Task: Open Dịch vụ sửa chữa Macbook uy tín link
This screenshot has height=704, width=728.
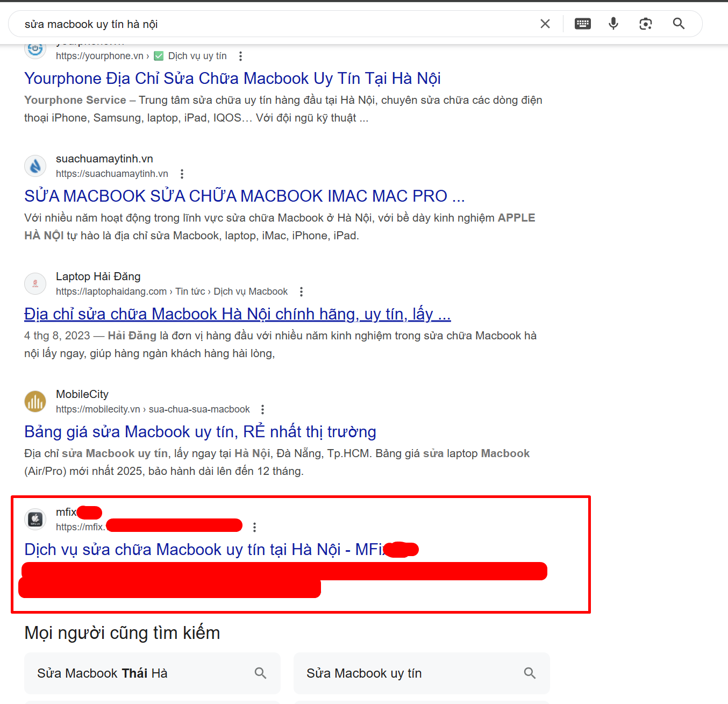Action: 222,550
